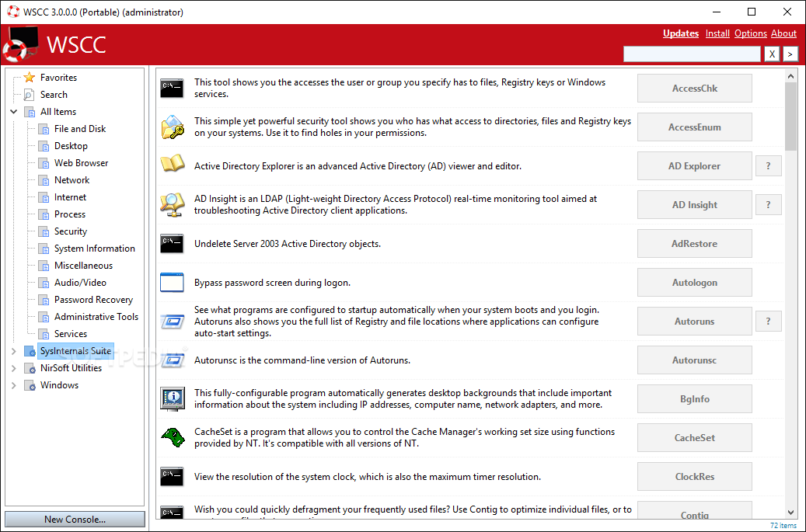This screenshot has height=532, width=806.
Task: Launch Autoruns
Action: (x=694, y=322)
